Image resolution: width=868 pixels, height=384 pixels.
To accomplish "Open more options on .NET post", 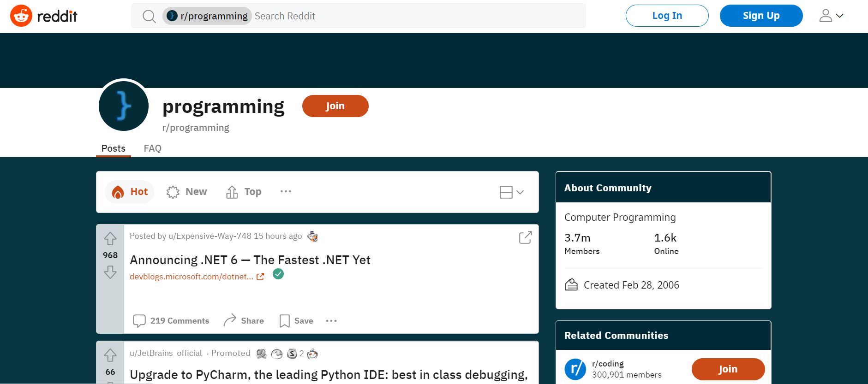I will pos(331,321).
